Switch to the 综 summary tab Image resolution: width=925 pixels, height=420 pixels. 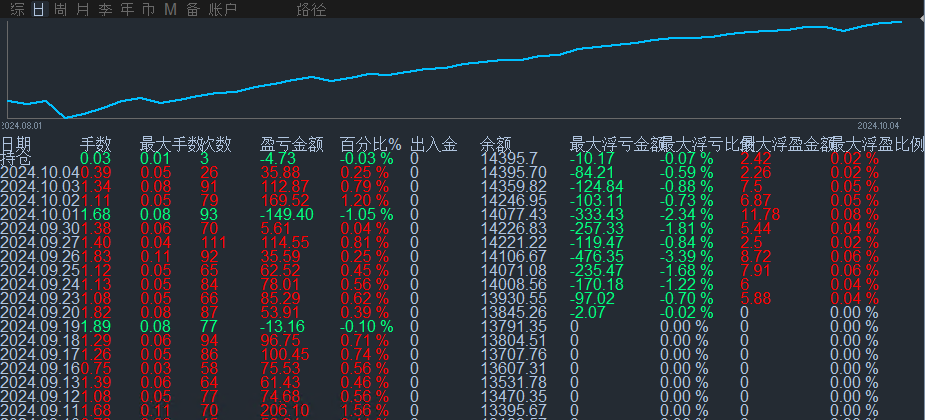[18, 9]
